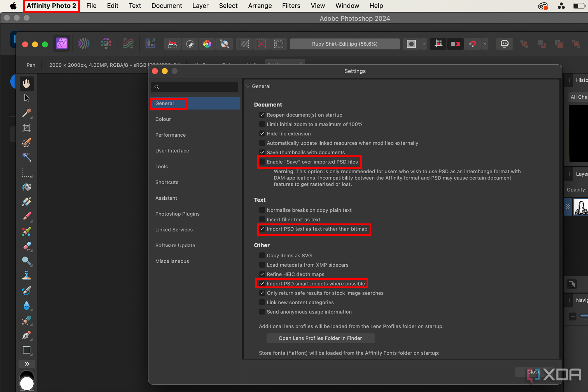Select Miscellaneous settings category
Image resolution: width=588 pixels, height=392 pixels.
(x=195, y=261)
